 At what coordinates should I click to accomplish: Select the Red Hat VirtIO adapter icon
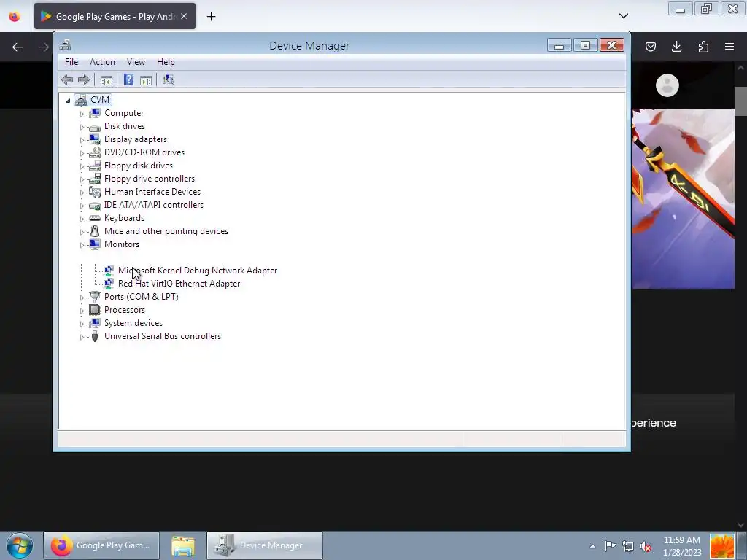109,284
